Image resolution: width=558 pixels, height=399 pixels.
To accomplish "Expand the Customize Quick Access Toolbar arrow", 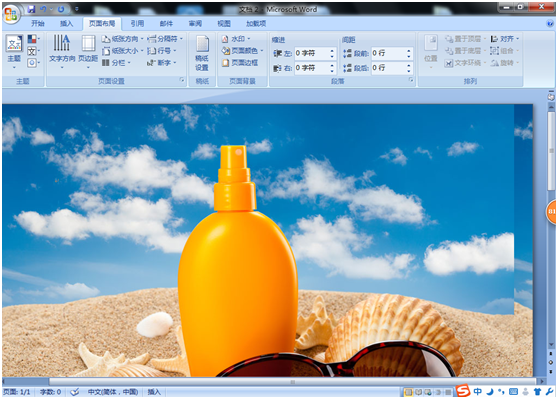I will click(x=77, y=9).
